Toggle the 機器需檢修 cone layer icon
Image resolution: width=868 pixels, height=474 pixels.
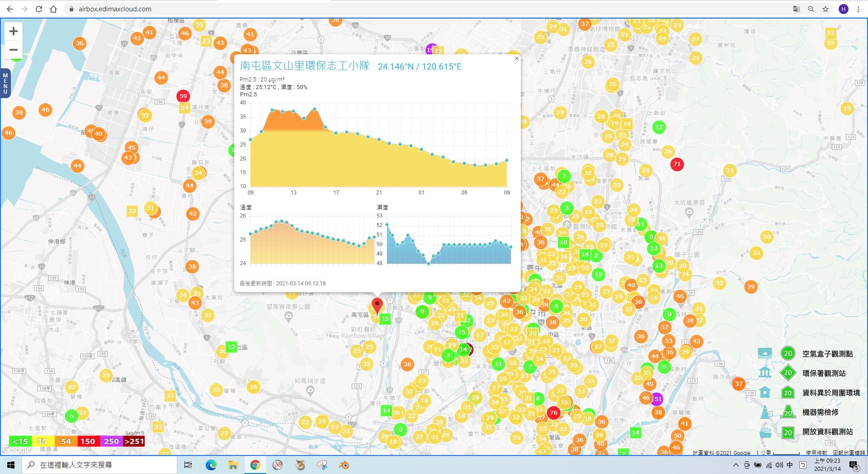point(764,412)
